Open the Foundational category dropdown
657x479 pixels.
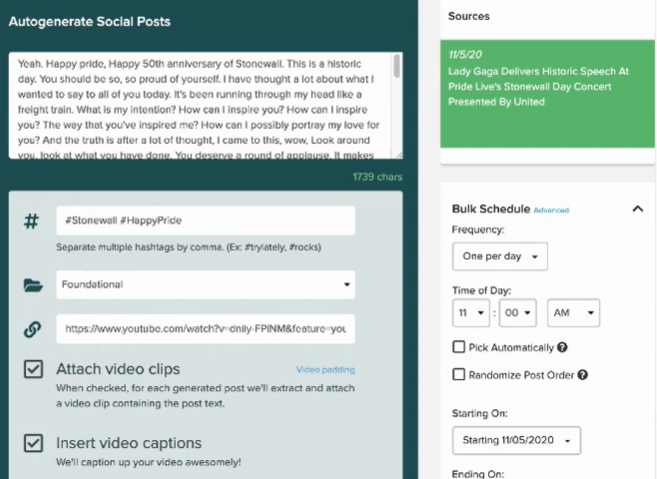[205, 285]
